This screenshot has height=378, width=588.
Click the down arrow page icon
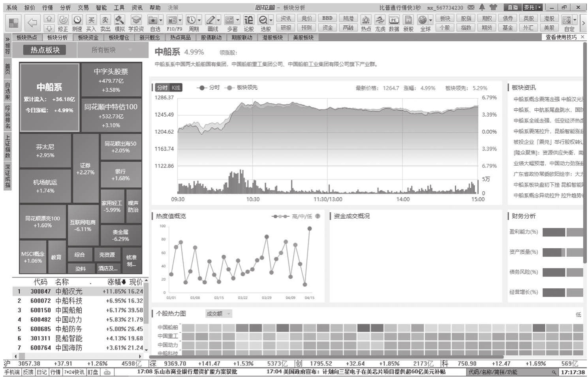click(49, 28)
